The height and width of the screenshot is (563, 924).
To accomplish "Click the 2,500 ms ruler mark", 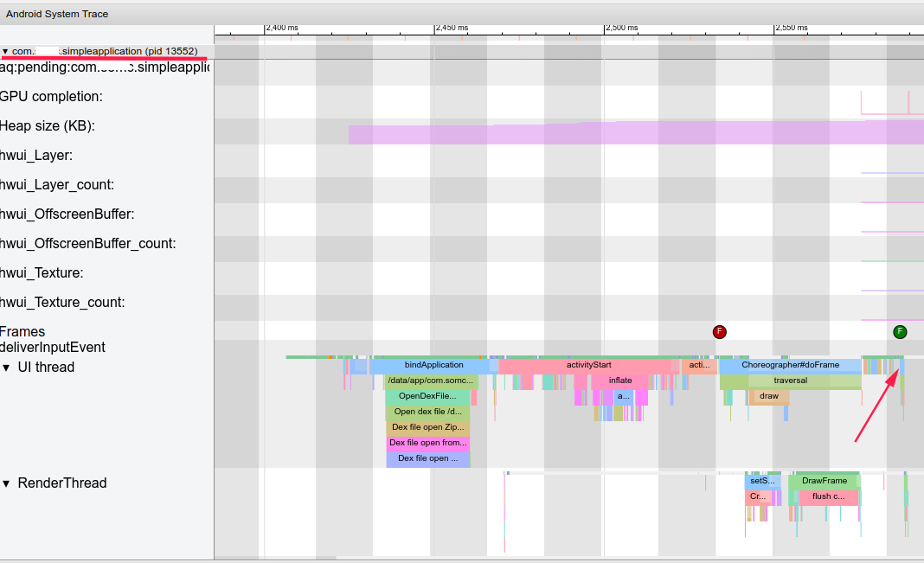I will coord(622,28).
